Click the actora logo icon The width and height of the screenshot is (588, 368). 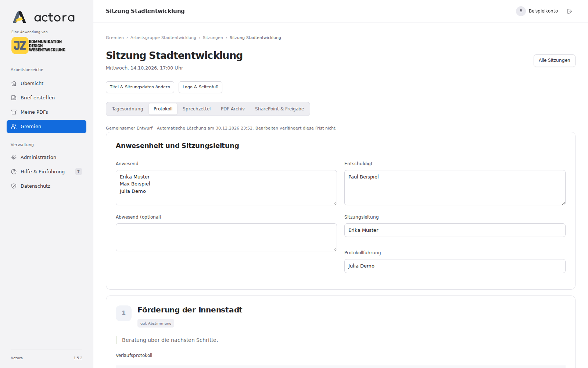click(19, 17)
